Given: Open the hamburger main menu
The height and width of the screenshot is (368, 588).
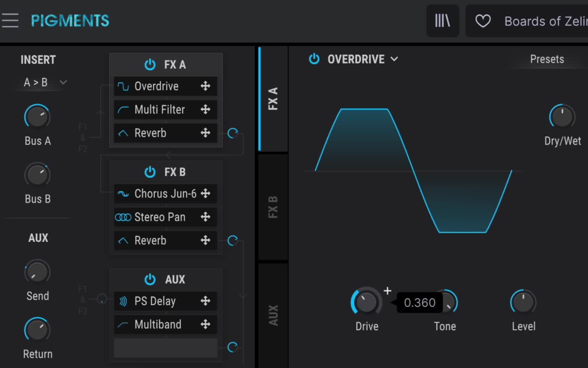Looking at the screenshot, I should click(10, 20).
